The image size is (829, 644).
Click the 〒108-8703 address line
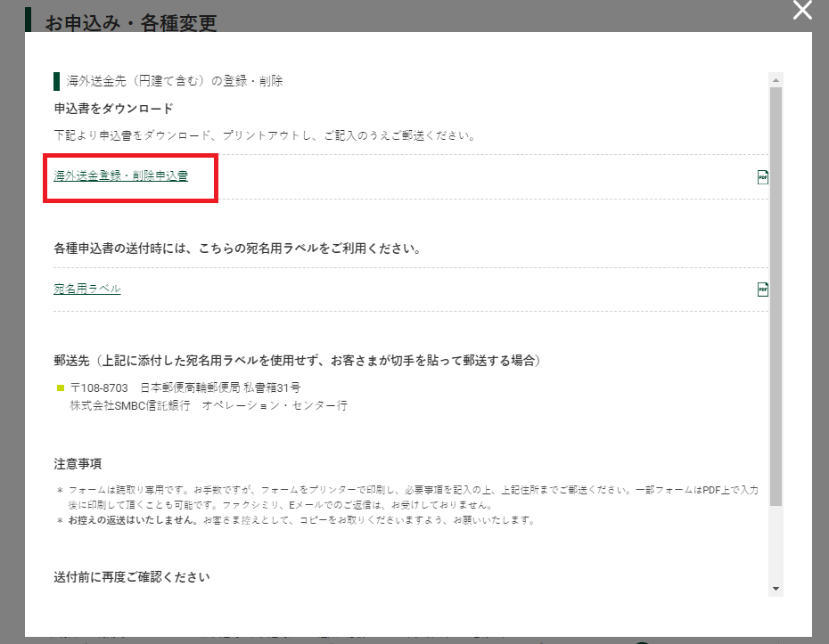tap(185, 387)
